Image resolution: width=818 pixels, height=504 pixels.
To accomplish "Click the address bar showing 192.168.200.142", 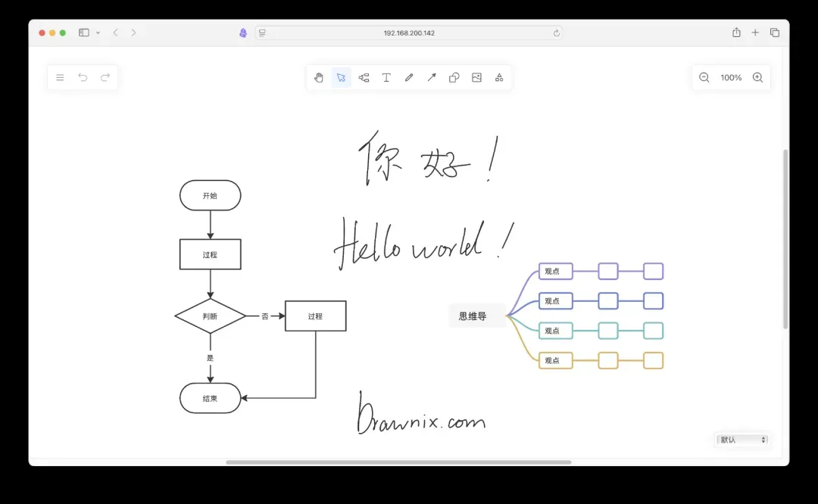I will point(409,33).
